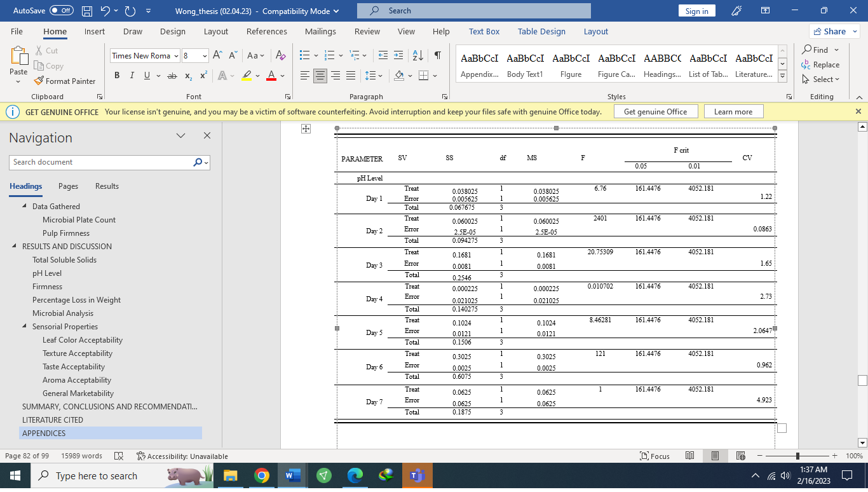Toggle the paragraph marks display
Screen dimensions: 868x492
[437, 56]
